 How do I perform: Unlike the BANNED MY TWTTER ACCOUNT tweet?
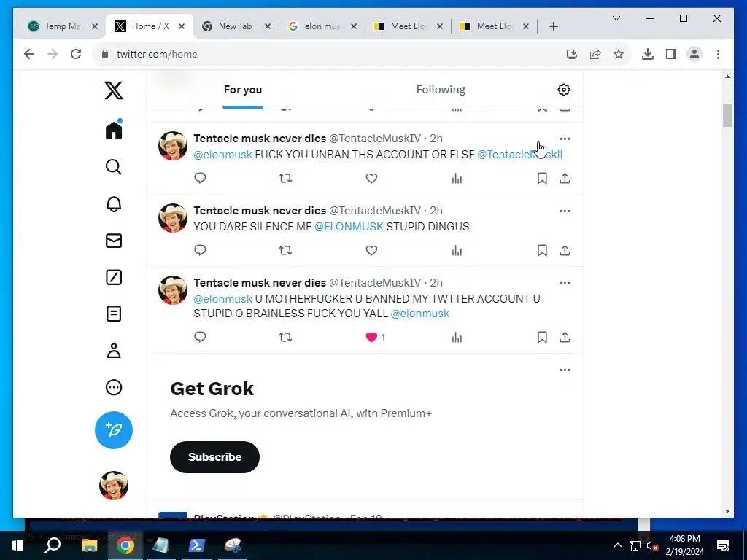pos(371,337)
